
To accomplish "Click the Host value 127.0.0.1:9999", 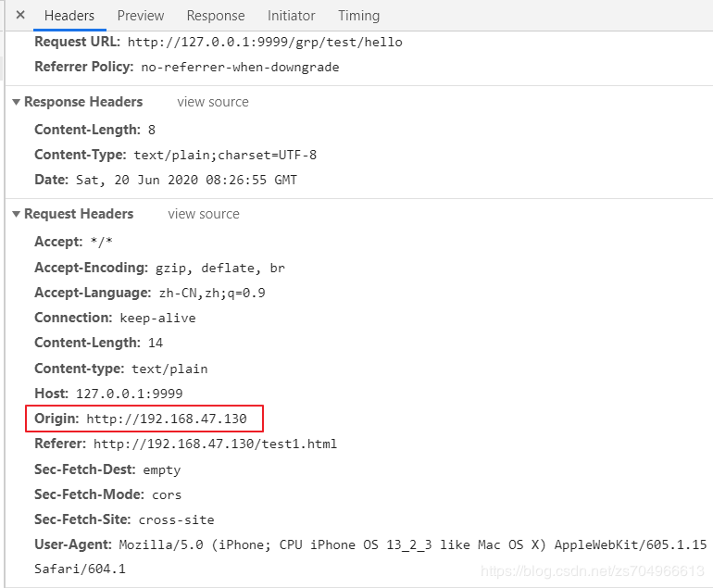I will click(129, 394).
